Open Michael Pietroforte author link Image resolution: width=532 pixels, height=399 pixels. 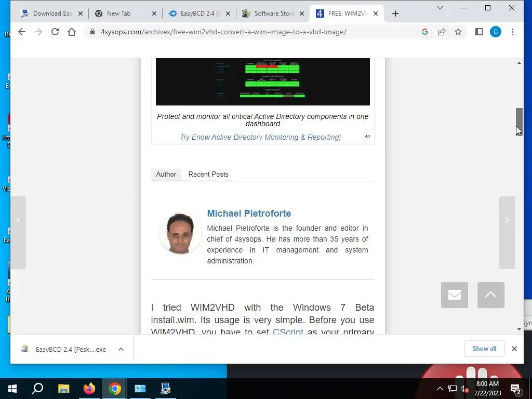pos(249,214)
